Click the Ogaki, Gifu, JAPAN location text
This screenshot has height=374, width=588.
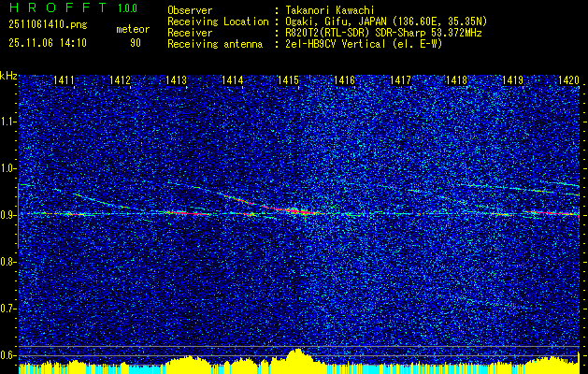(x=386, y=22)
